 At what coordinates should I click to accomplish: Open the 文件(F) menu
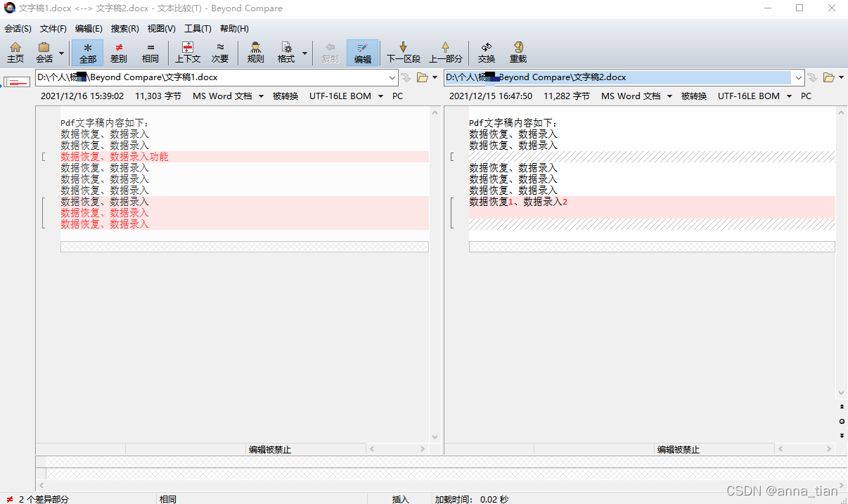tap(53, 29)
